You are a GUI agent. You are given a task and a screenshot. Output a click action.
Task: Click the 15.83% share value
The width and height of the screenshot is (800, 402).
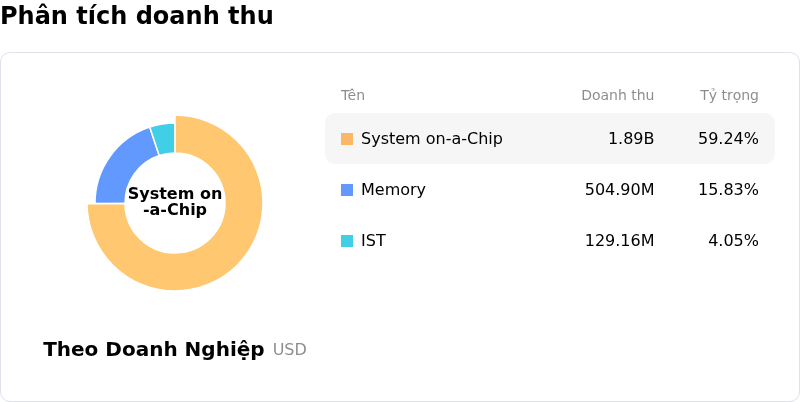pyautogui.click(x=728, y=190)
